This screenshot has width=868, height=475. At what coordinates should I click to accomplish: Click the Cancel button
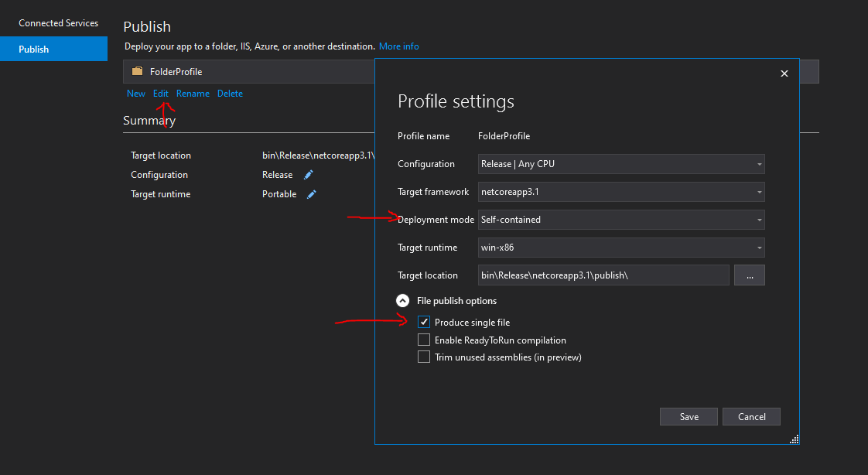(x=751, y=417)
